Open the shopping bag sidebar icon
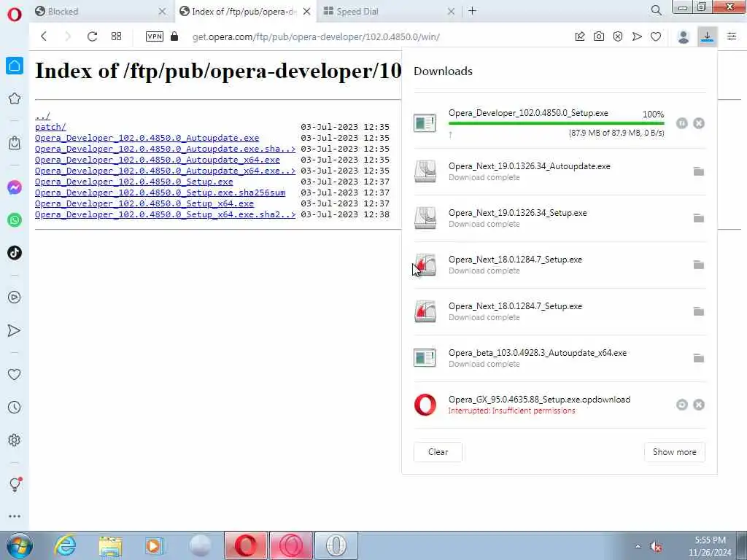The width and height of the screenshot is (747, 560). click(15, 143)
